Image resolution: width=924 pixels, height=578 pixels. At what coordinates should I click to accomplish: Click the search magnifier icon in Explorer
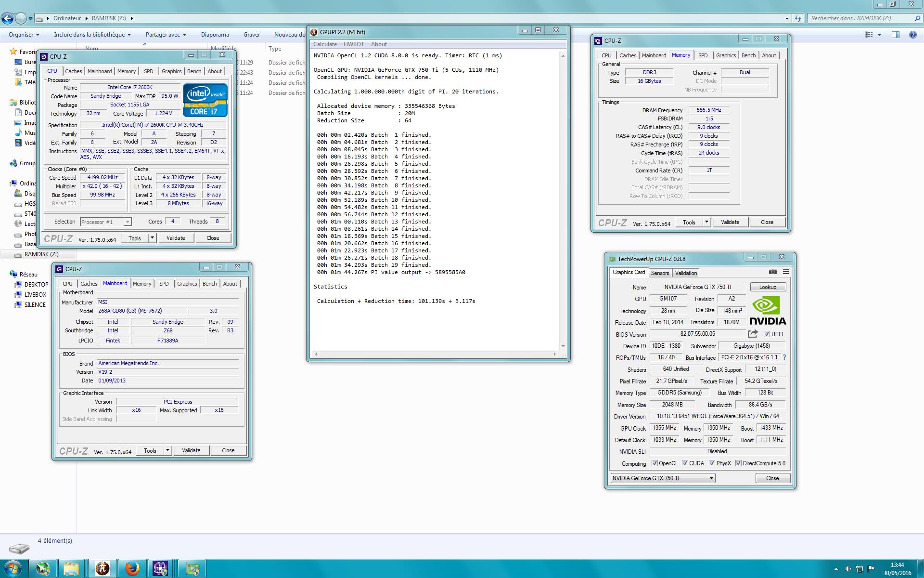pos(917,18)
